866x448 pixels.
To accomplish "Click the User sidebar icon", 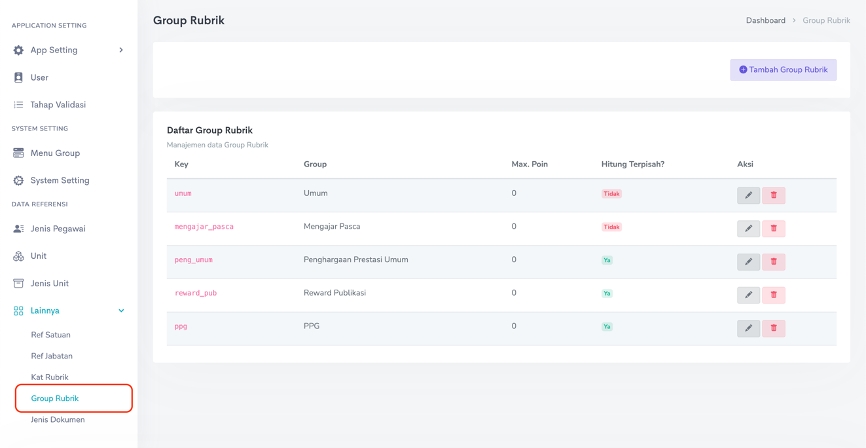I will coord(18,77).
